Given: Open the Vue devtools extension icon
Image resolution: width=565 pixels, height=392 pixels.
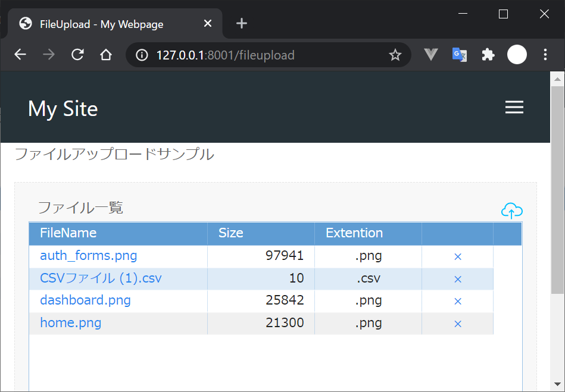Looking at the screenshot, I should coord(431,55).
